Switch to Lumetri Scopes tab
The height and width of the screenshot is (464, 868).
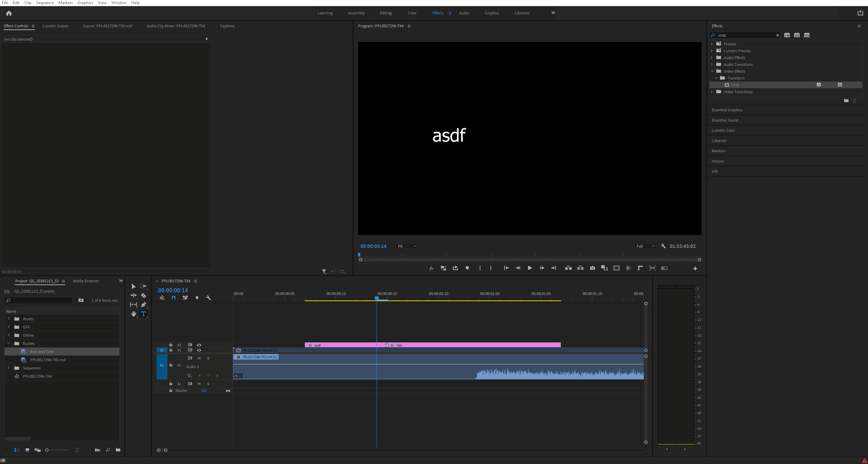[x=55, y=26]
